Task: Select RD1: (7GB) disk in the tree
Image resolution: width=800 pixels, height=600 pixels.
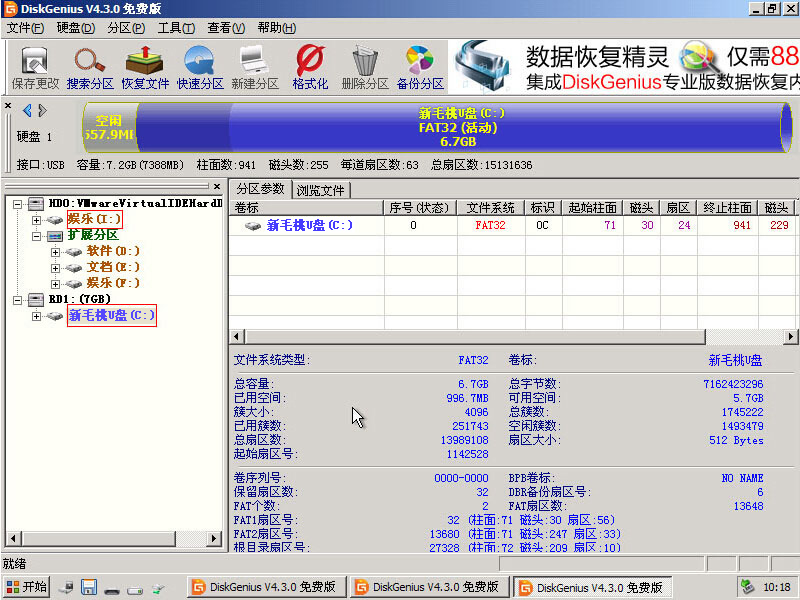Action: (80, 299)
